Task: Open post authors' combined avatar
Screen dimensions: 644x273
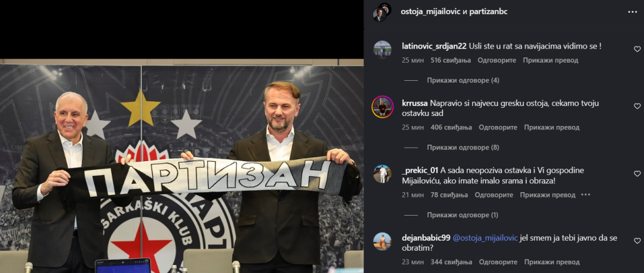Action: [382, 12]
